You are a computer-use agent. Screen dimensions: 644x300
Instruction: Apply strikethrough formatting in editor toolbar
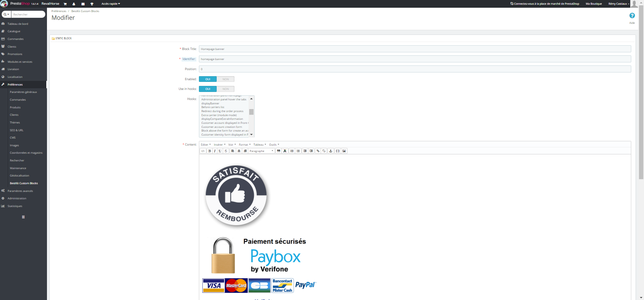click(x=226, y=151)
